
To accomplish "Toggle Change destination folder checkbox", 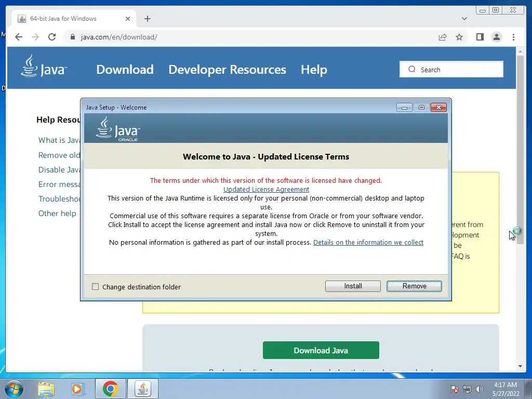I will coord(96,287).
